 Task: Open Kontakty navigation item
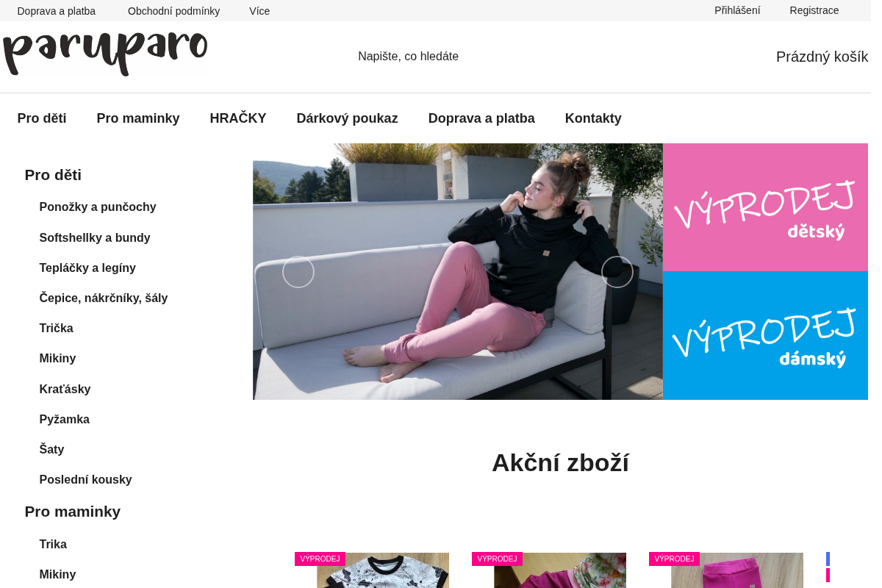click(593, 118)
